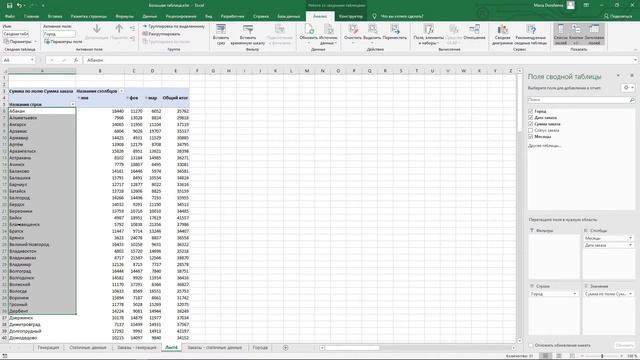The width and height of the screenshot is (640, 360).
Task: Open the Генерация sheet tab
Action: pyautogui.click(x=48, y=348)
